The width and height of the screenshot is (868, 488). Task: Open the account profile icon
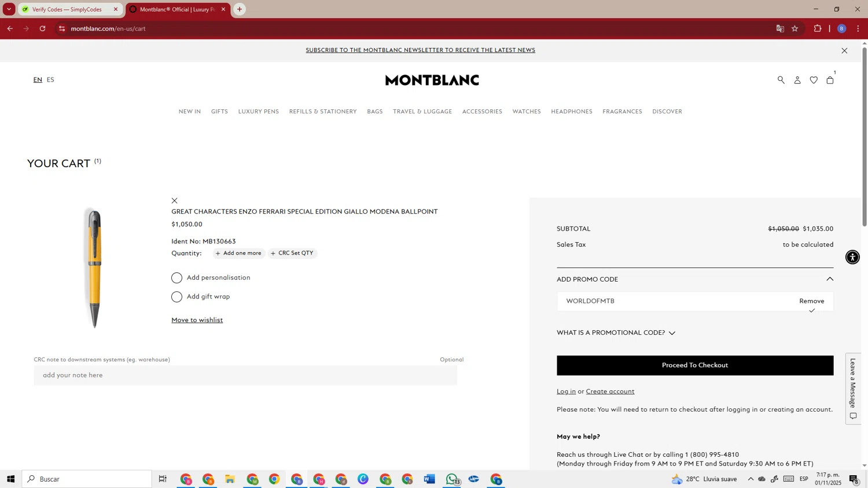797,80
